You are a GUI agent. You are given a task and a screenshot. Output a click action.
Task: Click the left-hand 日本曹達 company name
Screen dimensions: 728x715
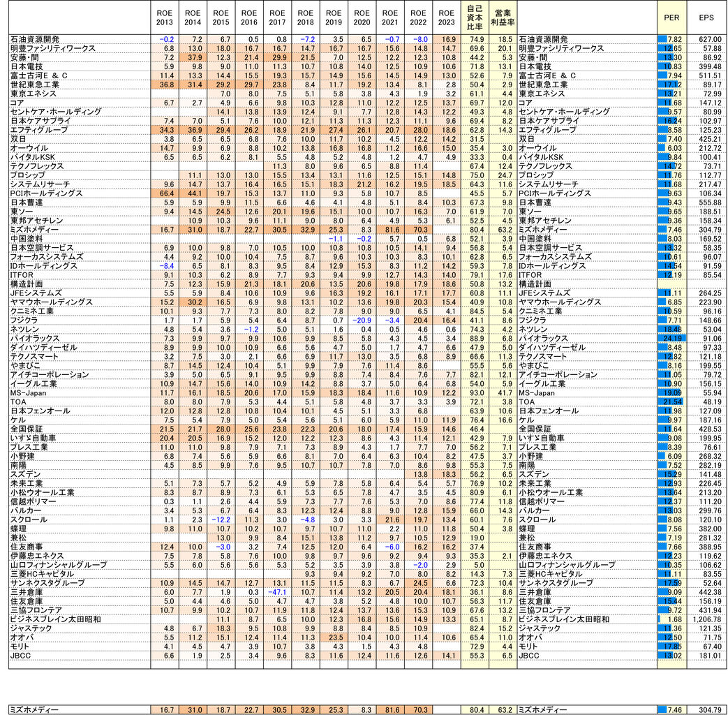click(x=27, y=202)
